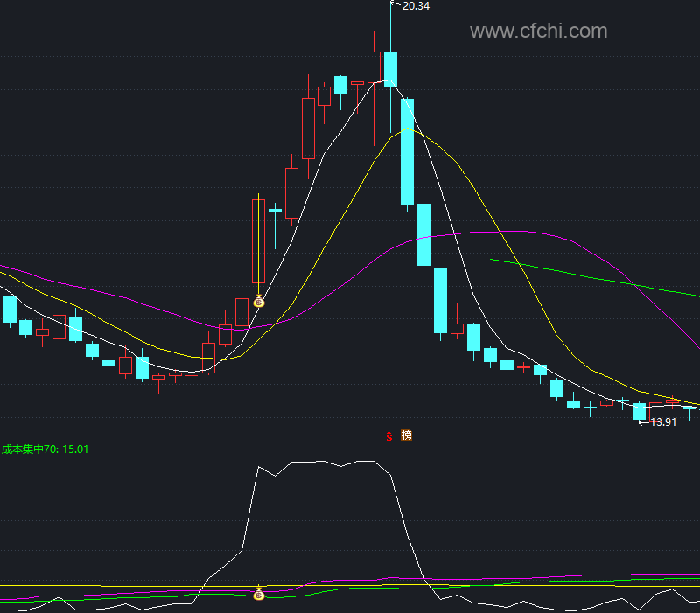Click the 20.34 high price label
This screenshot has width=700, height=613.
tap(416, 6)
